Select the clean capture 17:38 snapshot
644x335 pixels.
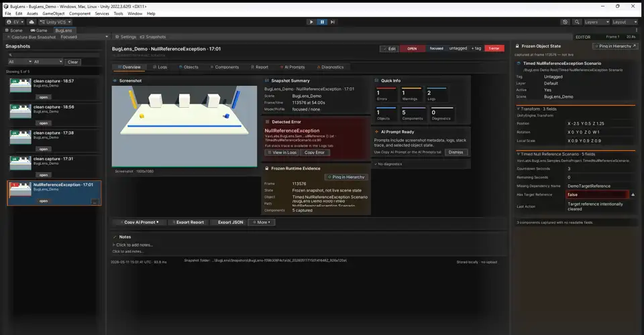[x=54, y=140]
